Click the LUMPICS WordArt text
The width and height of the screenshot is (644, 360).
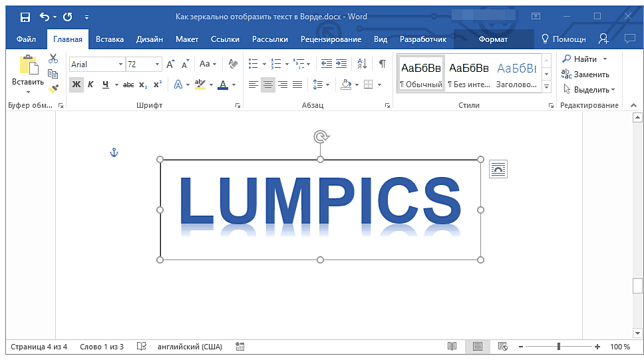coord(320,202)
